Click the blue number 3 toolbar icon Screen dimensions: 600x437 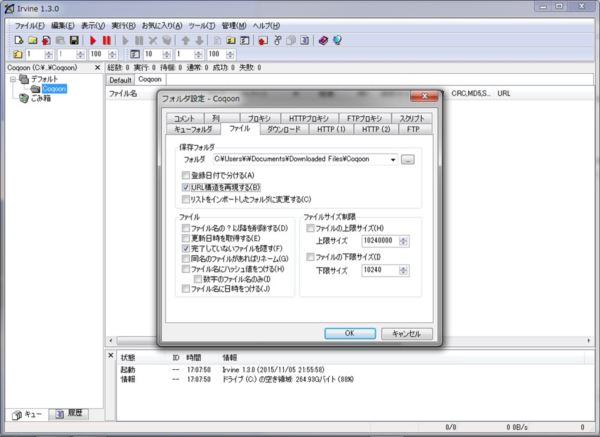click(x=305, y=40)
